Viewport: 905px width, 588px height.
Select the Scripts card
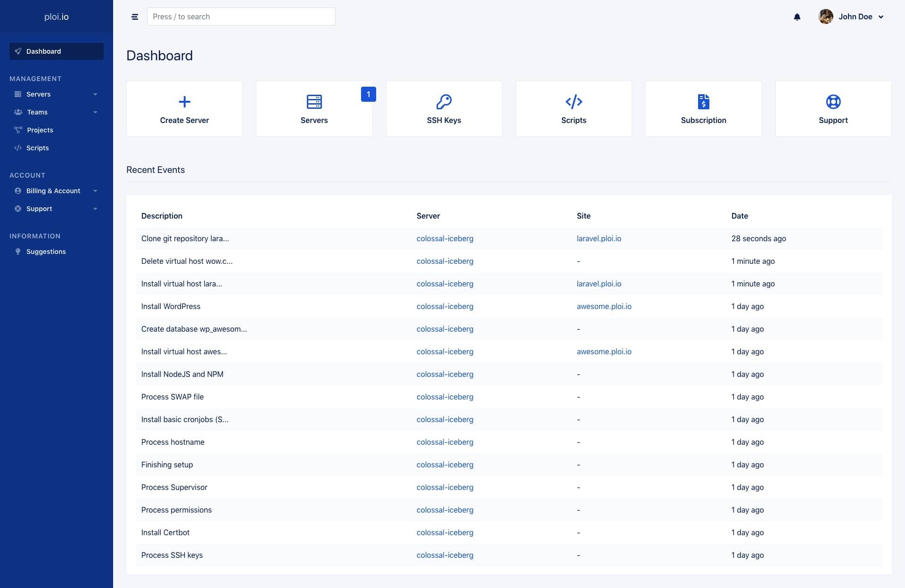[x=574, y=108]
